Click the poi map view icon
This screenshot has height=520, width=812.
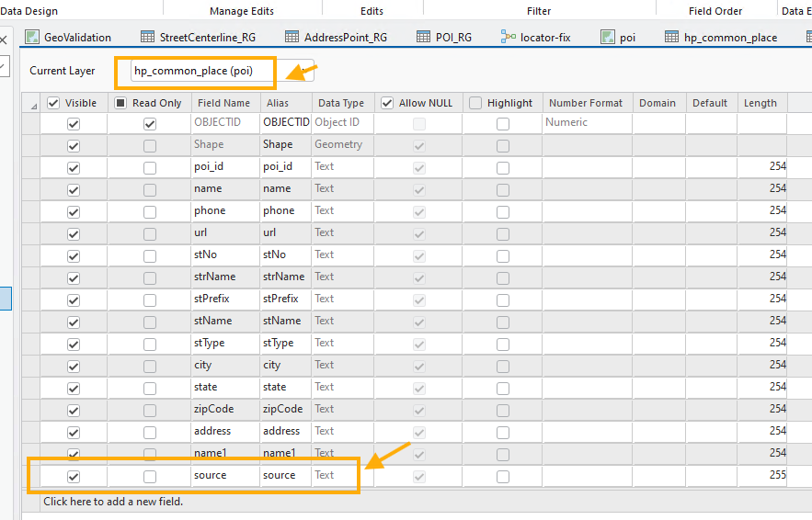[x=608, y=38]
